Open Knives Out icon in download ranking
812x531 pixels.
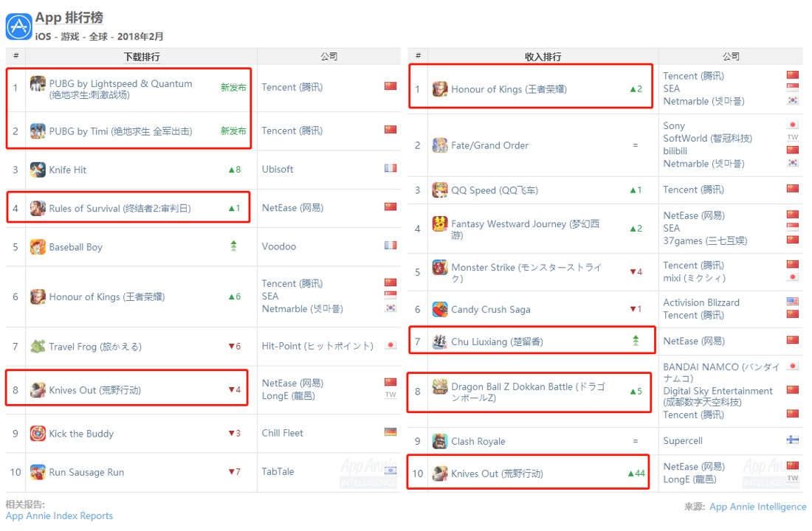coord(38,389)
